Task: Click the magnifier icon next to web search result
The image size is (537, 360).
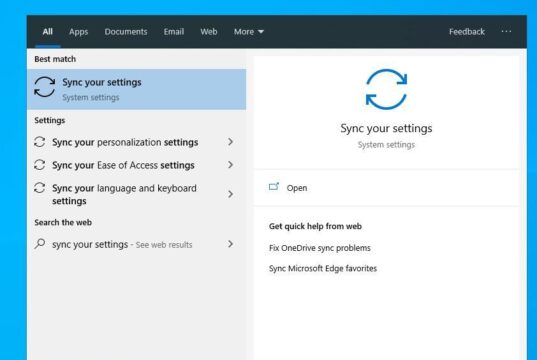Action: pos(40,244)
